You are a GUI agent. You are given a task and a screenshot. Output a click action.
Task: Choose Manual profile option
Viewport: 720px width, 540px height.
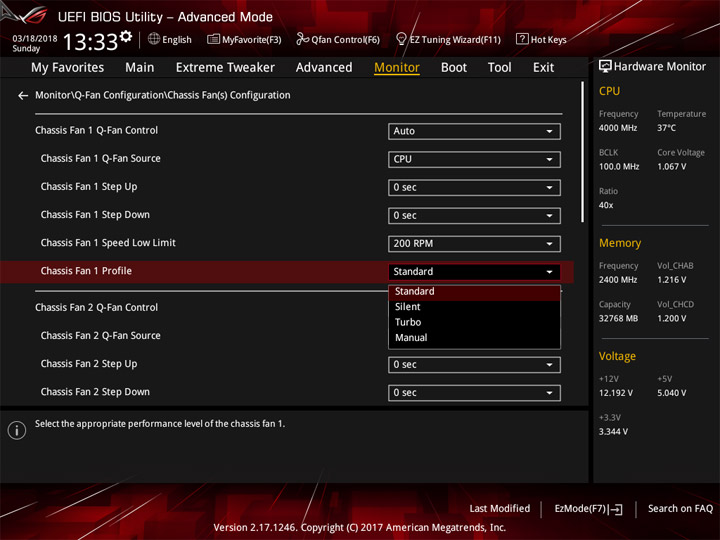474,338
